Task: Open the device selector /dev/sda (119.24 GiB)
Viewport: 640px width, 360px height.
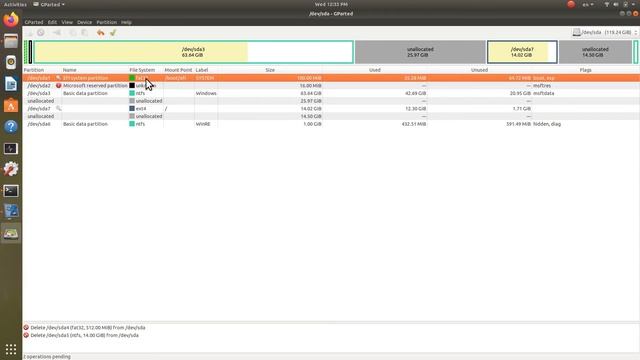Action: tap(605, 32)
